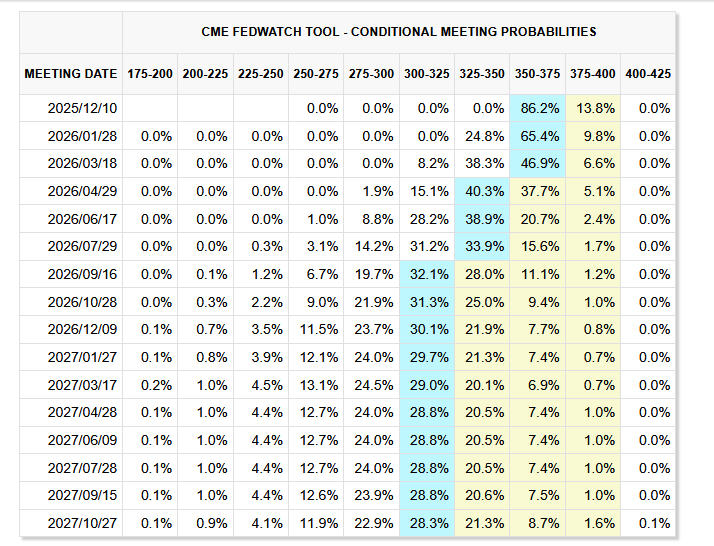Click the 400-425 column header
The width and height of the screenshot is (714, 546).
pos(648,74)
